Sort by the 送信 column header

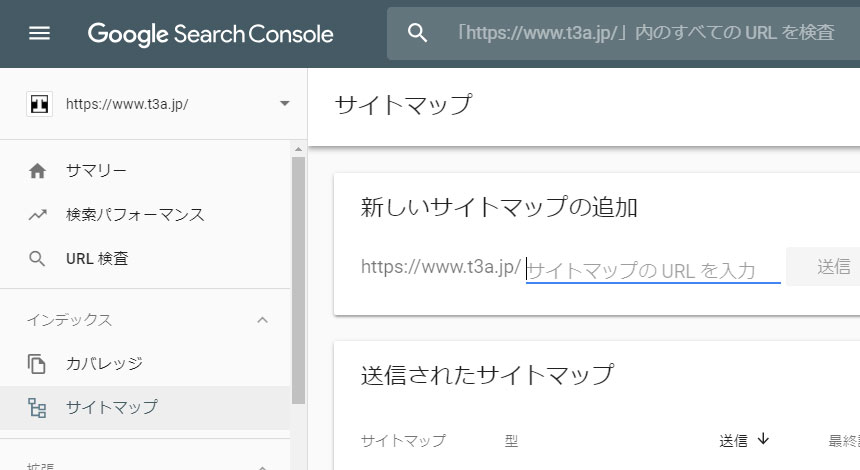click(x=734, y=440)
